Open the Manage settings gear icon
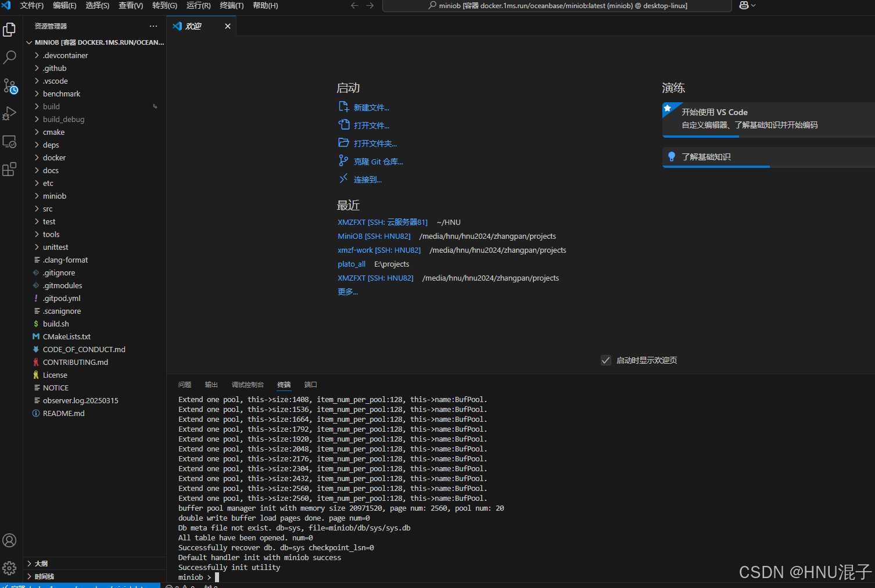 9,568
